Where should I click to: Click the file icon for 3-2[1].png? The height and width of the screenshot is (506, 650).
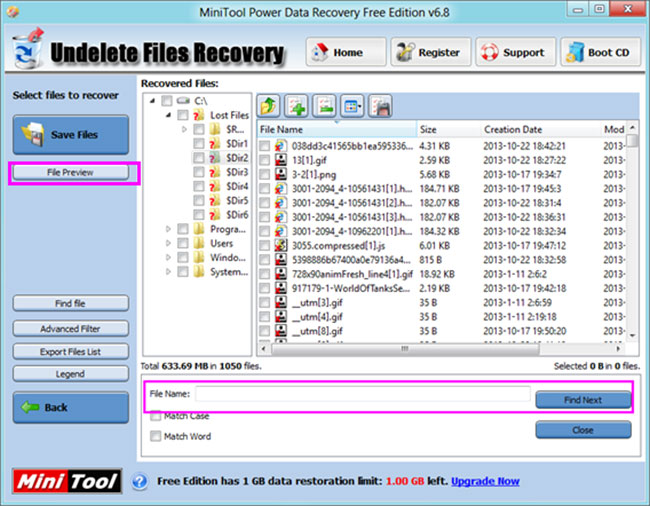(281, 174)
